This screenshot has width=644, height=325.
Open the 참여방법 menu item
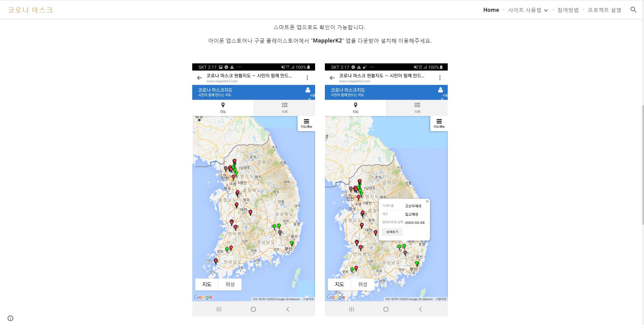tap(568, 10)
